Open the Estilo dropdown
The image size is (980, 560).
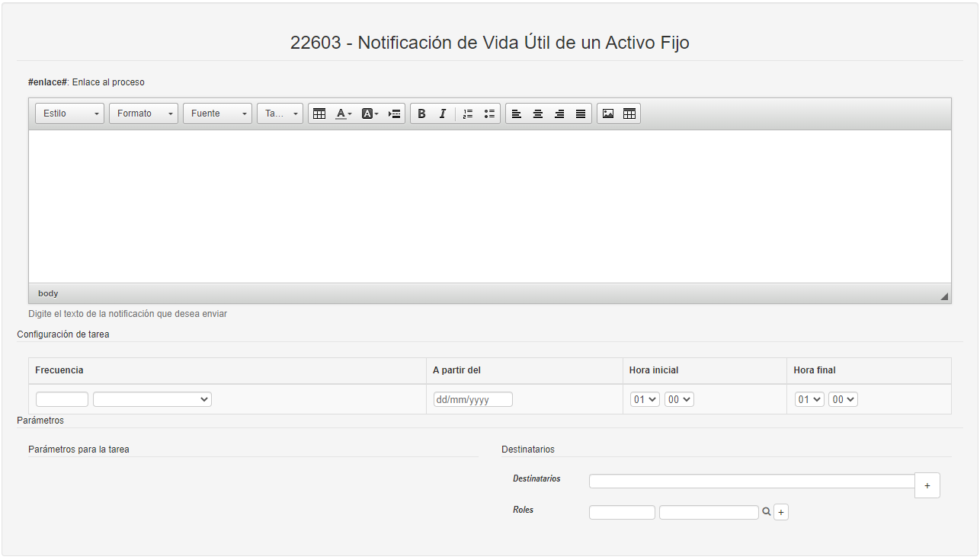(69, 114)
